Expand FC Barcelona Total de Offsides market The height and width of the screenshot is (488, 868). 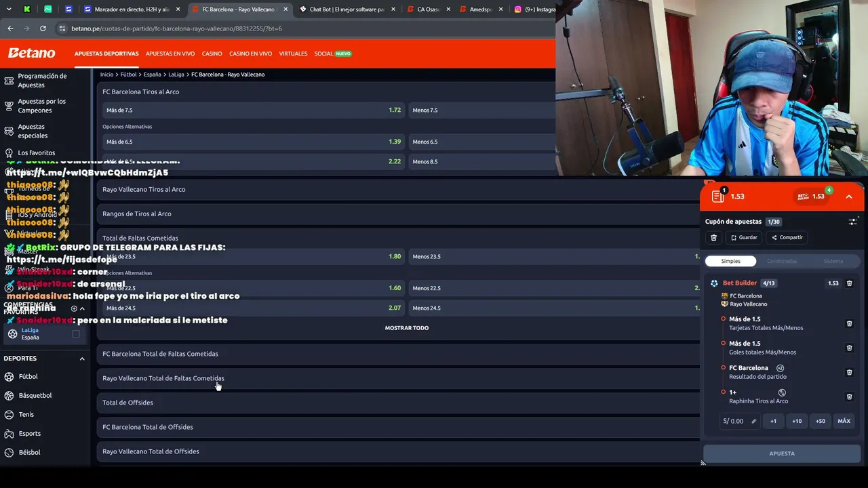399,427
